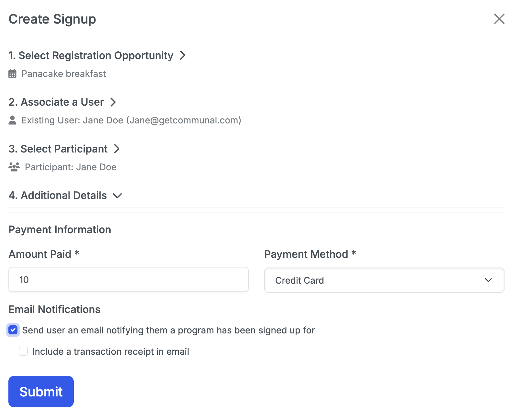Click the group icon beside Participant: Jane Doe

(14, 167)
